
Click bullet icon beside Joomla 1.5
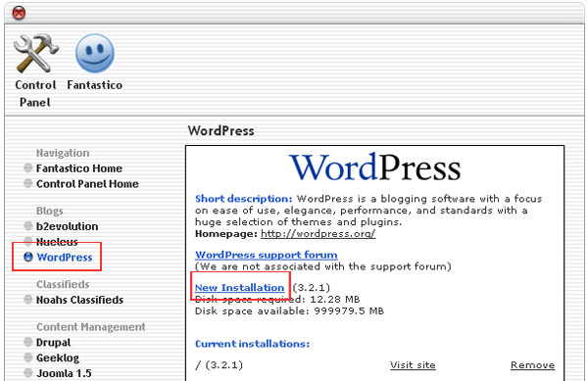click(28, 373)
